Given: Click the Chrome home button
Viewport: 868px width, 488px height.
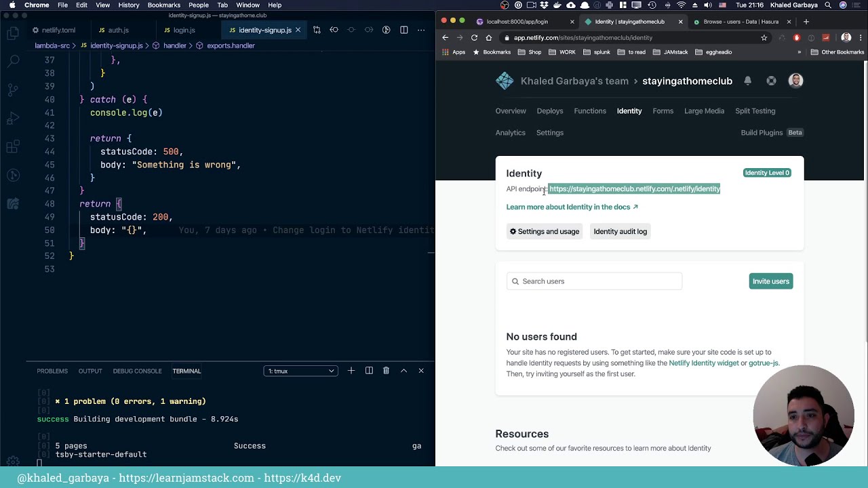Looking at the screenshot, I should [x=489, y=38].
